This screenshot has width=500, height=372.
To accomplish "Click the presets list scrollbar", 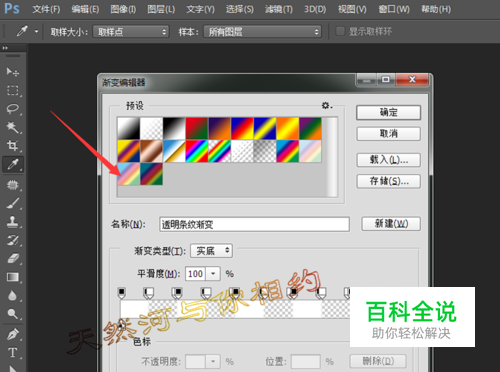I will [332, 157].
